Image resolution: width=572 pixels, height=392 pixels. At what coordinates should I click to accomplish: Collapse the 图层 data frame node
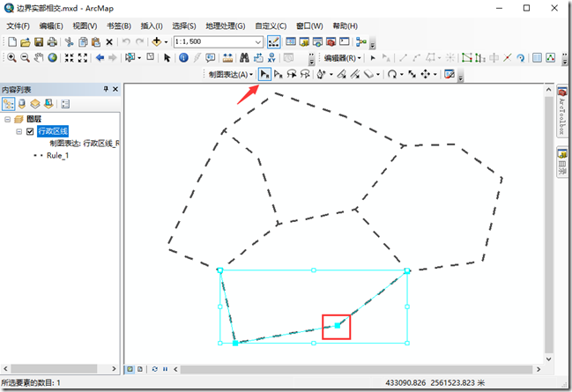pos(7,119)
